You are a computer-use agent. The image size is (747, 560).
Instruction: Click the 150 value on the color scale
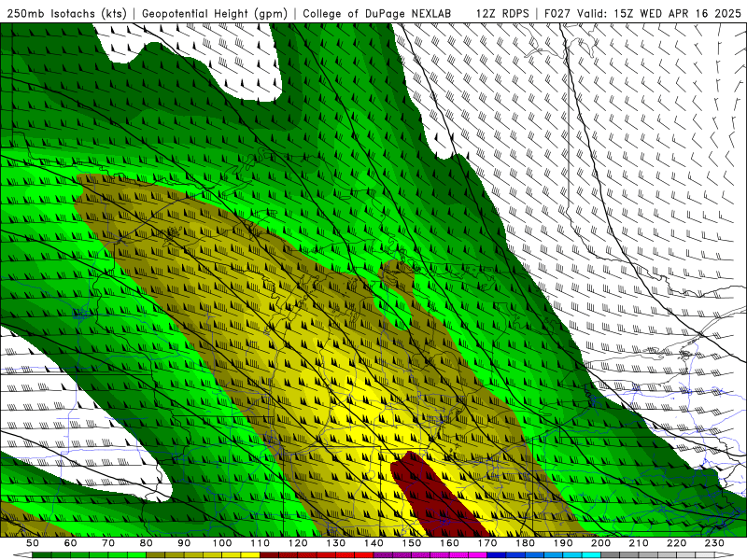click(x=411, y=543)
